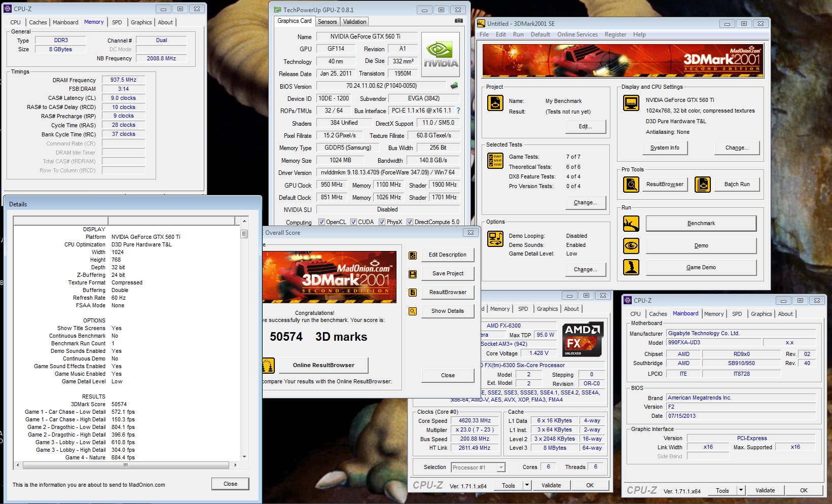Click the Display settings monitor icon in 3DMark

click(x=631, y=103)
